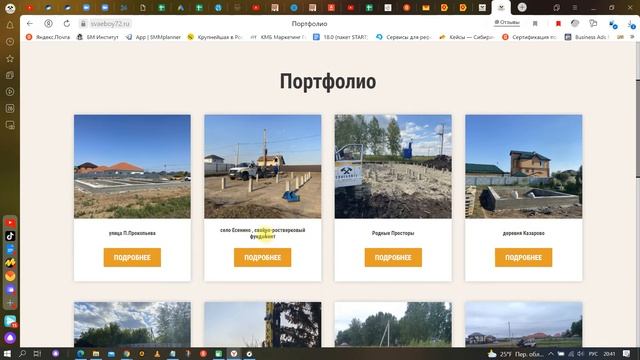Click the address bar showing svaeboy72.ru
The width and height of the screenshot is (640, 360).
coord(109,24)
